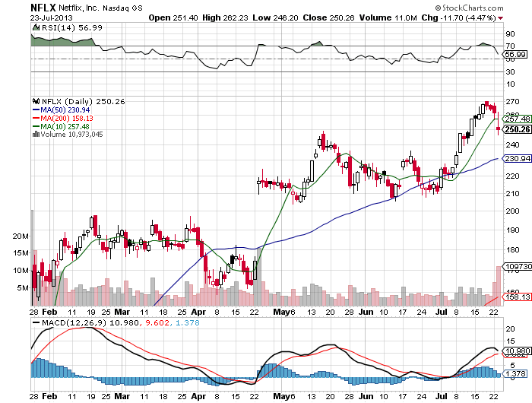Screen dimensions: 532x403
Task: Click the RSI axis level 30
Action: point(510,71)
